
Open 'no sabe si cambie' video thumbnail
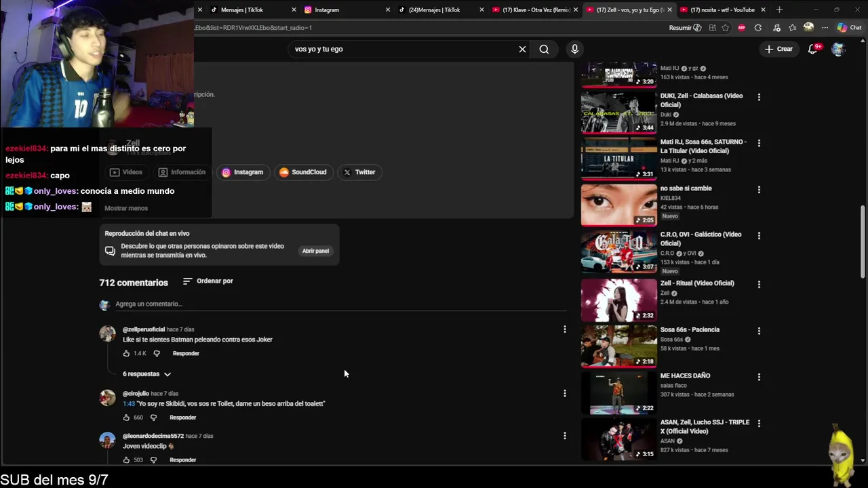coord(618,205)
